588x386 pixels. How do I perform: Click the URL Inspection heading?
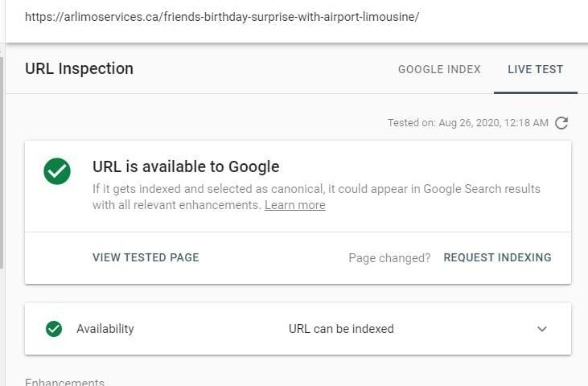[79, 68]
